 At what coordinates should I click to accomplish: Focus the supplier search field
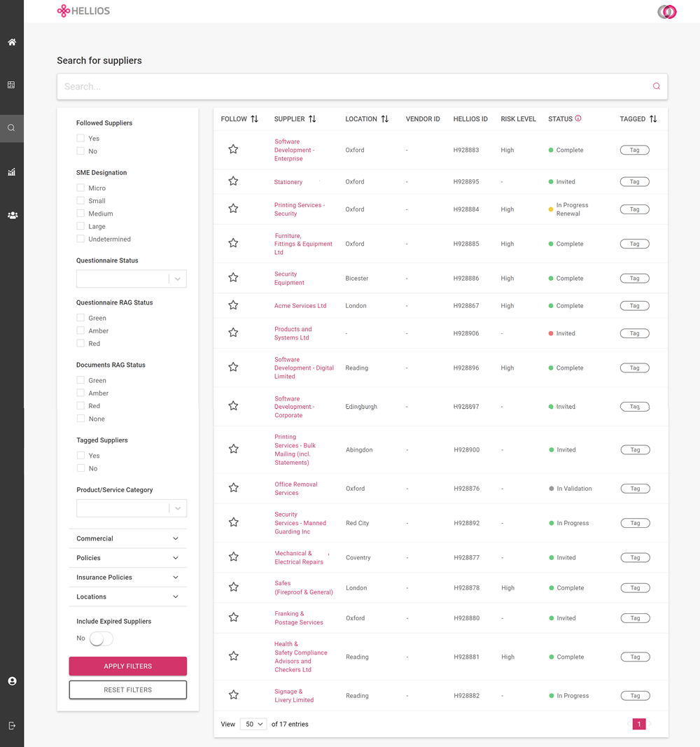tap(362, 86)
